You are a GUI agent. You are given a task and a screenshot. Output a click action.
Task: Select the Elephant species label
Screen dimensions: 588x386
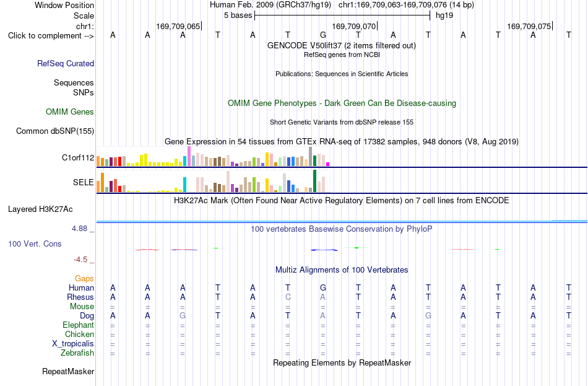(x=78, y=325)
